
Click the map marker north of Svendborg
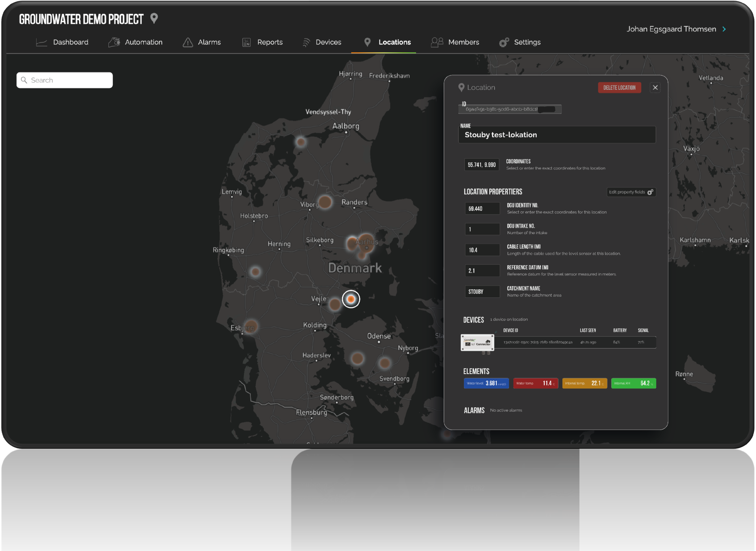(x=385, y=363)
